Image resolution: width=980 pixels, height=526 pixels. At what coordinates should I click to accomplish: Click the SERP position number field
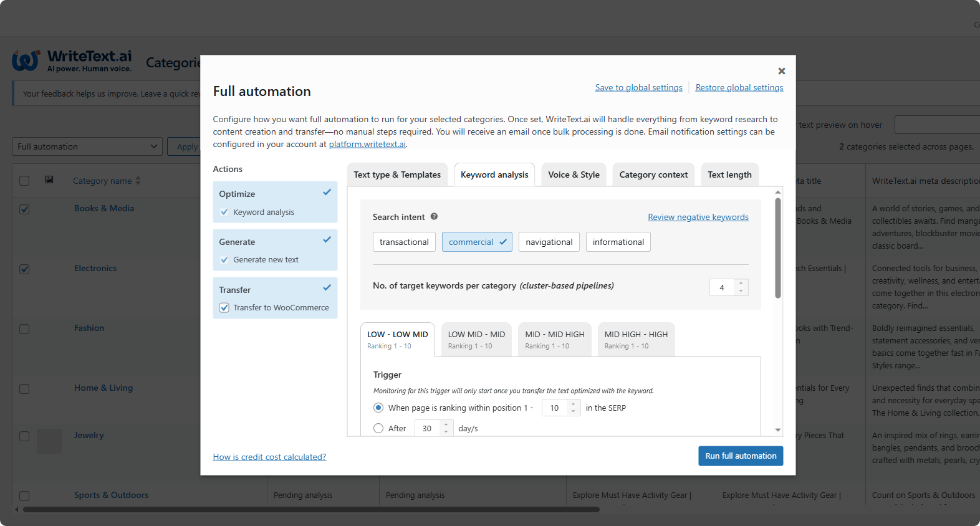(555, 408)
